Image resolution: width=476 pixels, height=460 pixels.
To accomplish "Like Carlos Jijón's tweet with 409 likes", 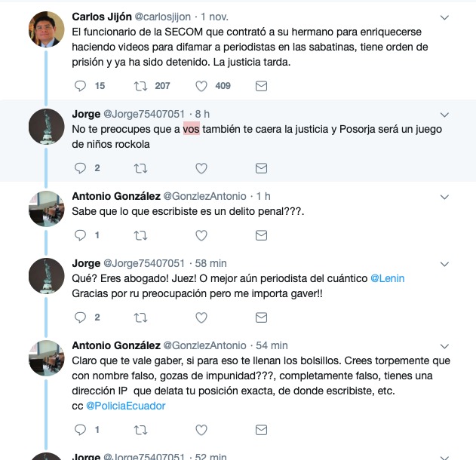I will pyautogui.click(x=201, y=86).
